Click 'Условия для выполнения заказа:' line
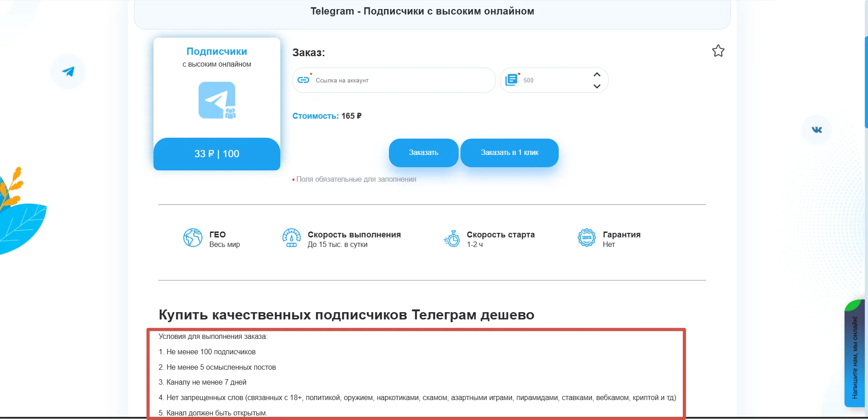 coord(213,337)
